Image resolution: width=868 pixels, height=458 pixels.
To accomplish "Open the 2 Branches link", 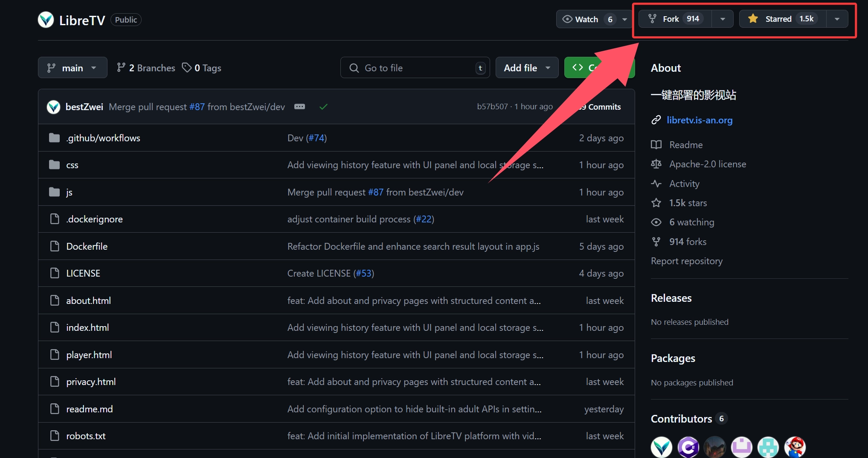I will (x=146, y=68).
